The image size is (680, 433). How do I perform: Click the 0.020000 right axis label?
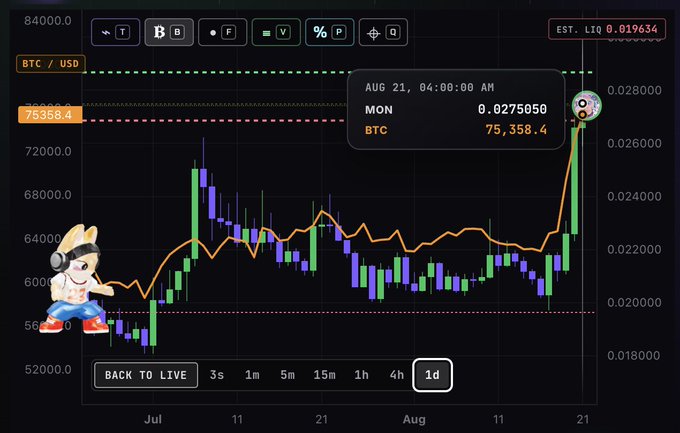tap(634, 302)
